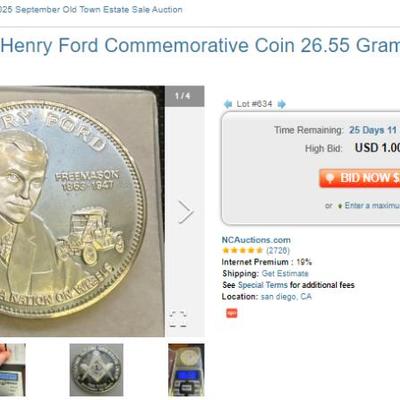The image size is (400, 400).
Task: Get Estimate for shipping
Action: (x=285, y=274)
